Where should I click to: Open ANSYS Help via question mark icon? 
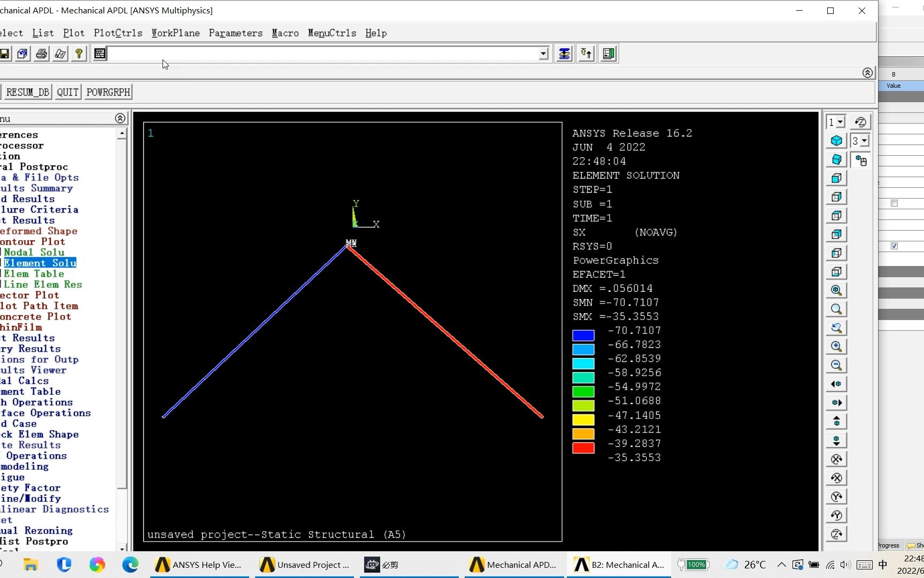[79, 53]
